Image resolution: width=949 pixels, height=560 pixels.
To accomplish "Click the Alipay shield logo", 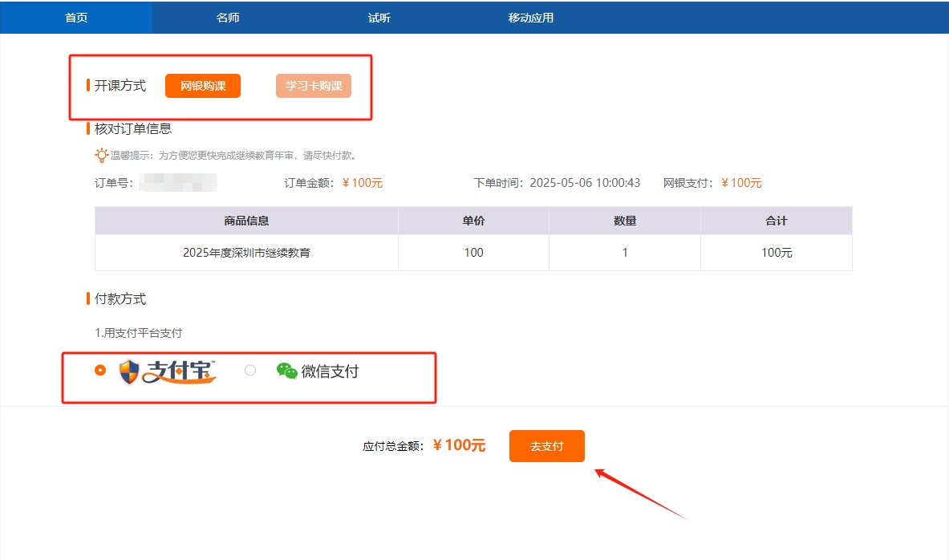I will coord(129,371).
